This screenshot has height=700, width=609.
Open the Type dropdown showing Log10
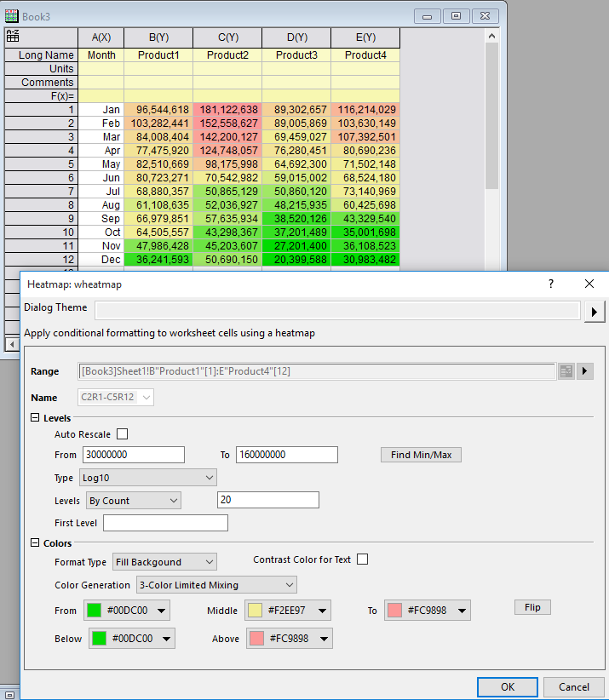click(x=148, y=478)
